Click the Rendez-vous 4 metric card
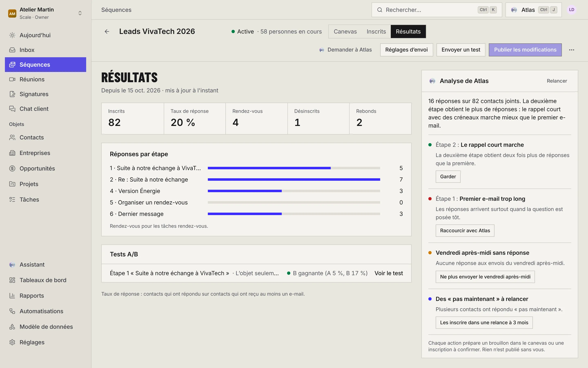 pos(256,119)
